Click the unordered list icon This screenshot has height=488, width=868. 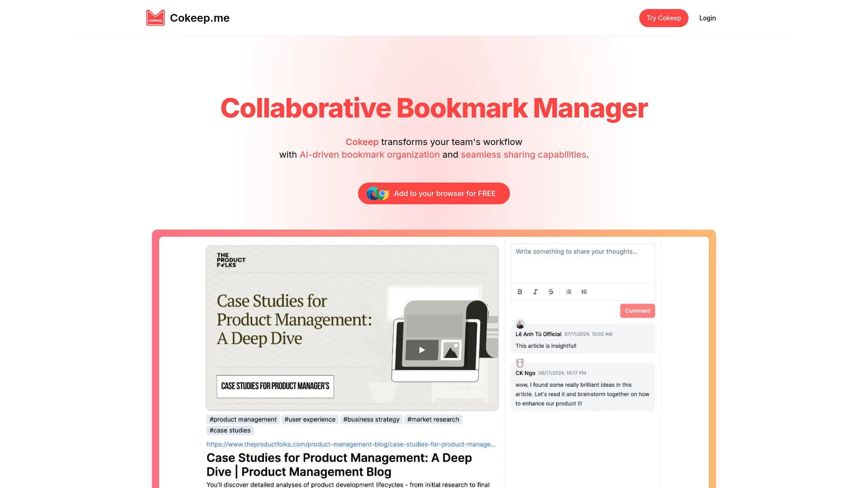[x=568, y=291]
